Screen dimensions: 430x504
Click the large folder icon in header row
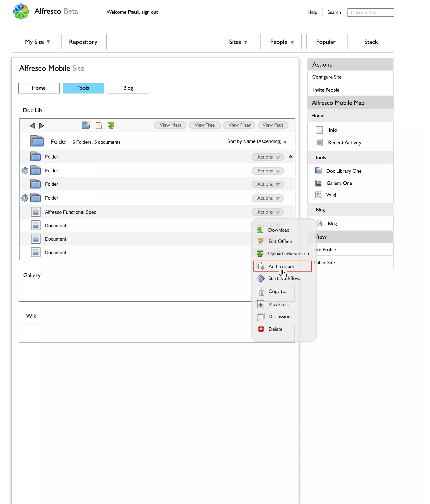point(37,141)
